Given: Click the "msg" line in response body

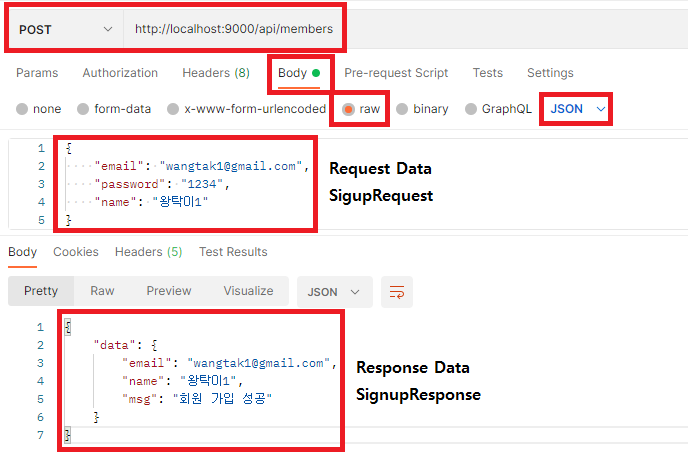Looking at the screenshot, I should (x=197, y=399).
